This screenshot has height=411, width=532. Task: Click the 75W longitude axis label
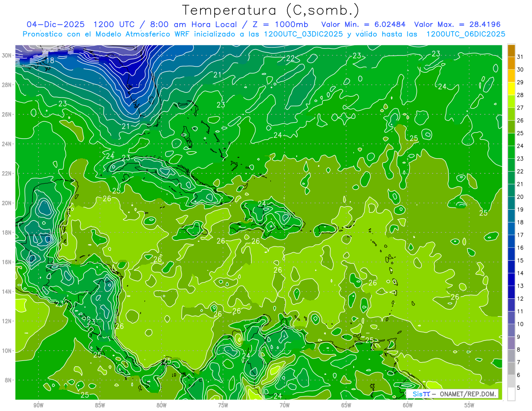(x=223, y=405)
